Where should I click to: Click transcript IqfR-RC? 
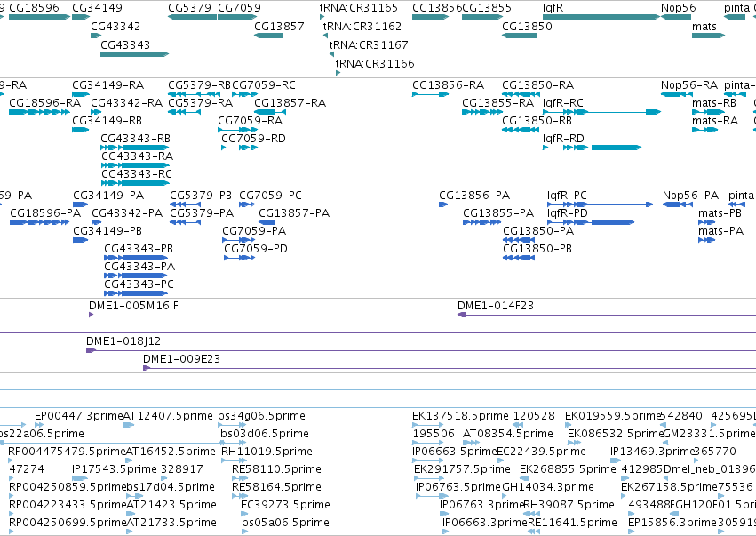click(601, 112)
